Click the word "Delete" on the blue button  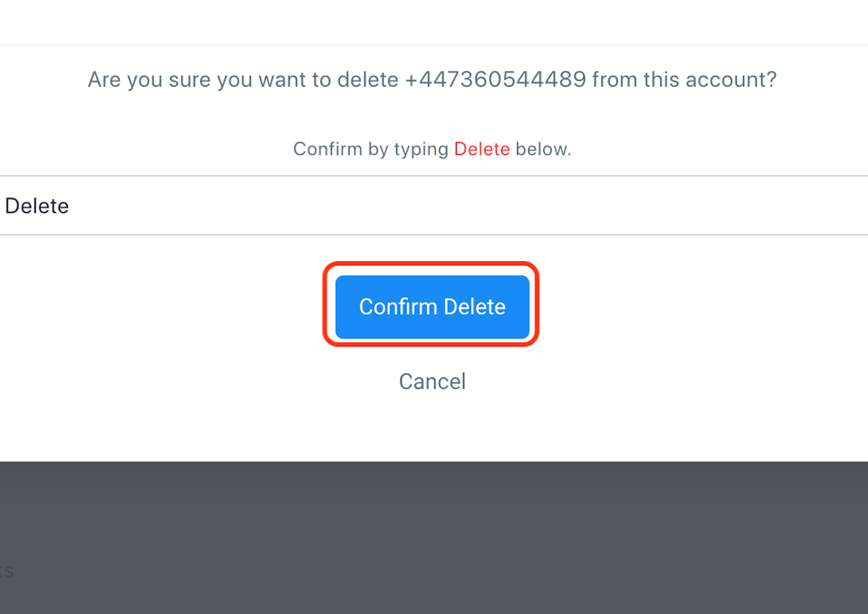475,307
